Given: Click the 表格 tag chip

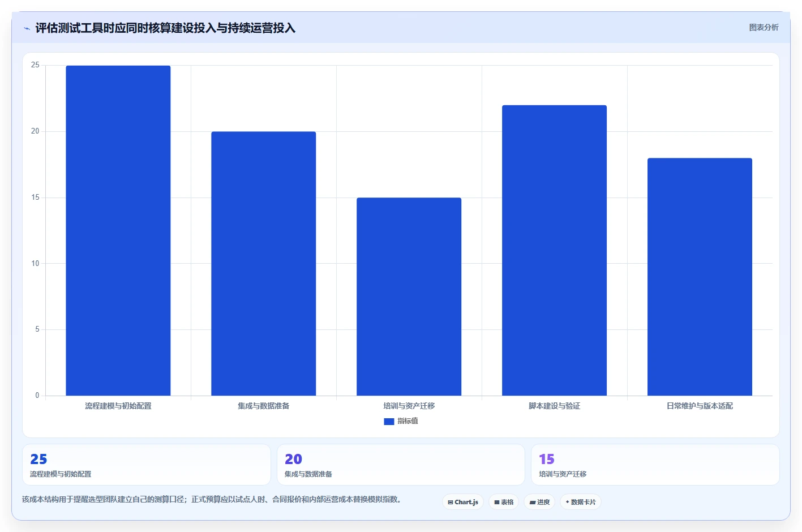Looking at the screenshot, I should (504, 502).
